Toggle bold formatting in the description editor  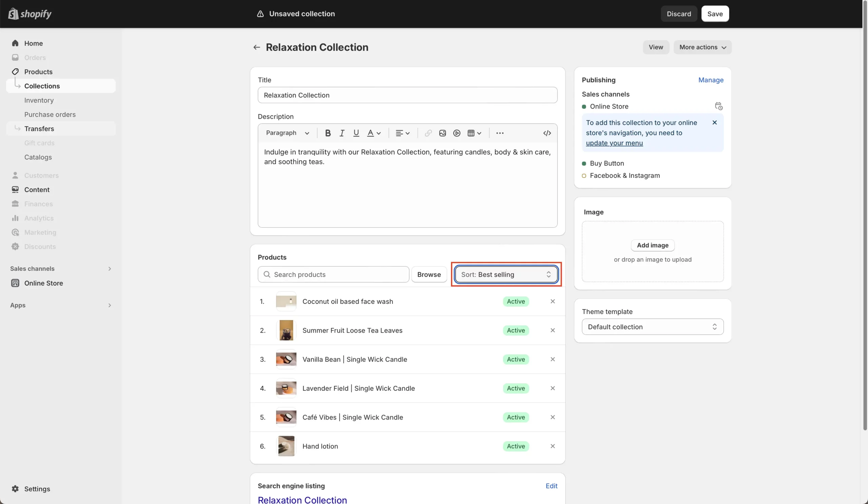[x=328, y=133]
